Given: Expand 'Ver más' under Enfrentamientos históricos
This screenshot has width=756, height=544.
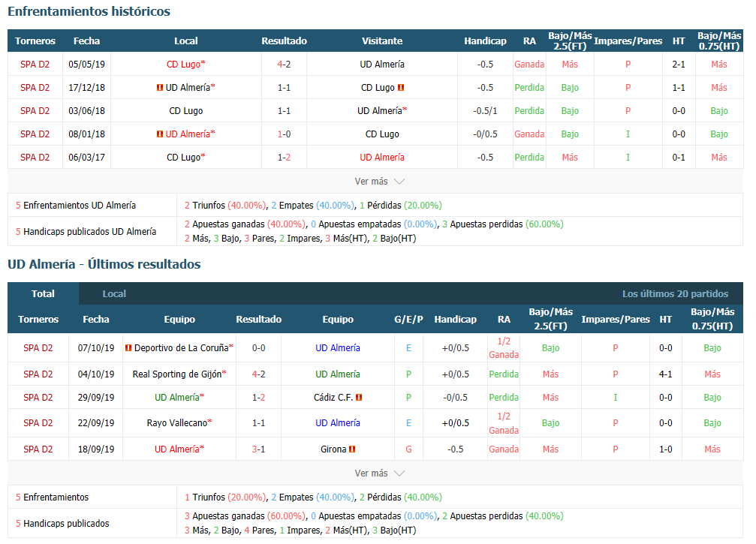Looking at the screenshot, I should point(379,181).
